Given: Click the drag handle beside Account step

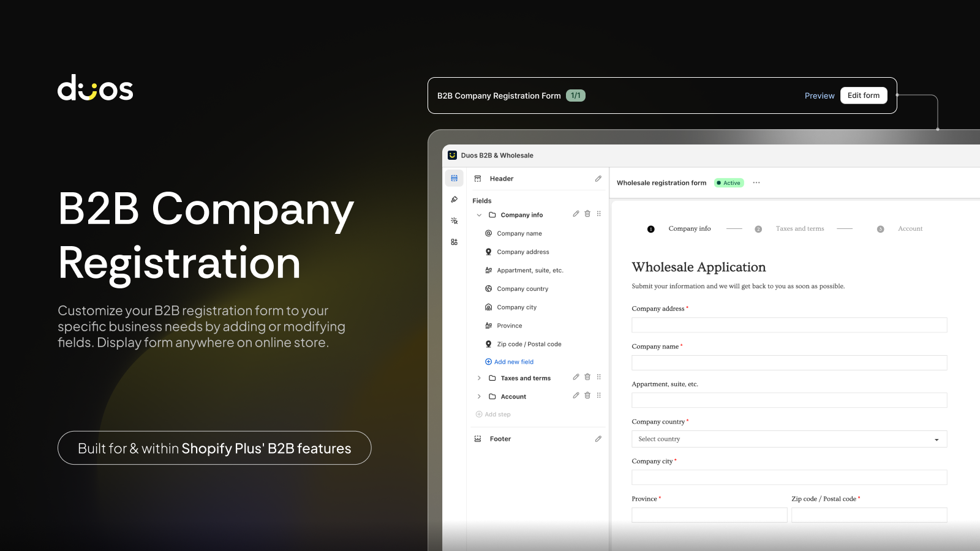Looking at the screenshot, I should click(x=599, y=396).
